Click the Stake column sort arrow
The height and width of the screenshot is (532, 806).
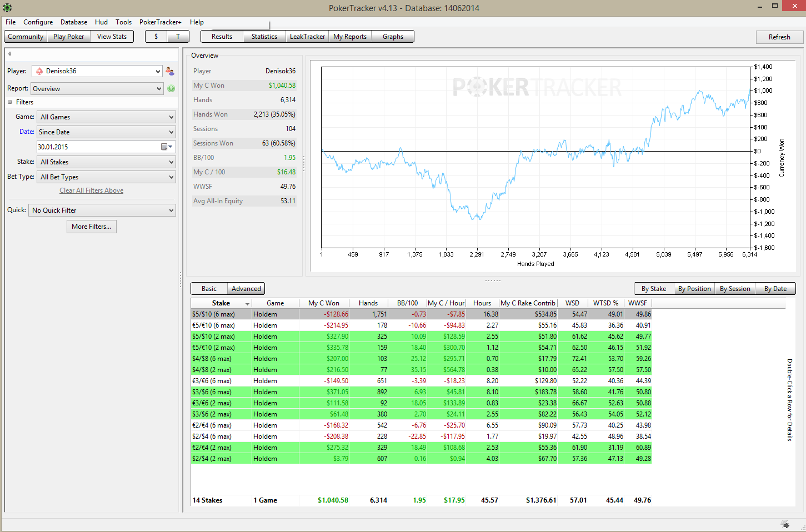(247, 304)
